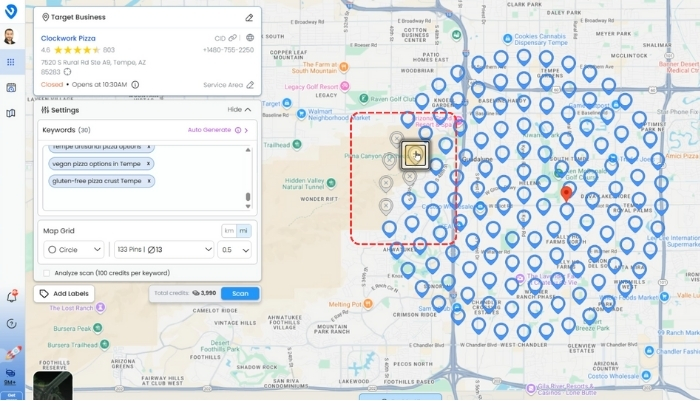Click the Hidden Valley Natural Tunnel marker
Screen dimensions: 700x401
click(331, 183)
